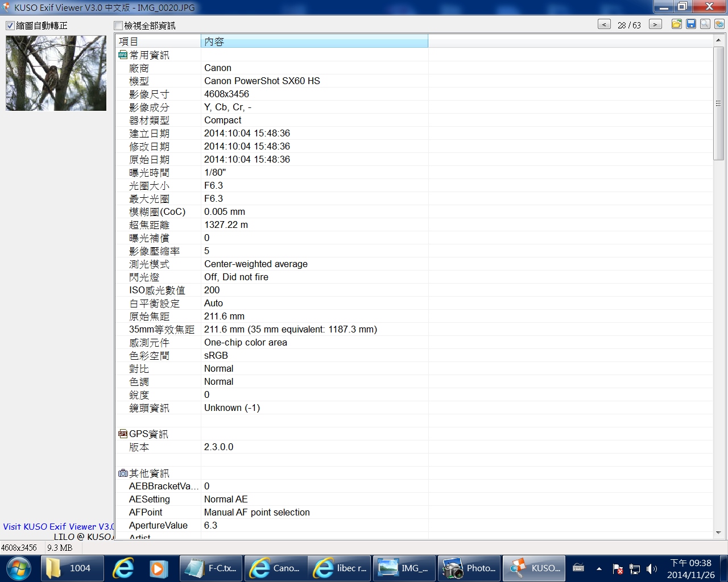Image resolution: width=728 pixels, height=582 pixels.
Task: Switch to the IMG_... photo viewer taskbar window
Action: pyautogui.click(x=404, y=568)
